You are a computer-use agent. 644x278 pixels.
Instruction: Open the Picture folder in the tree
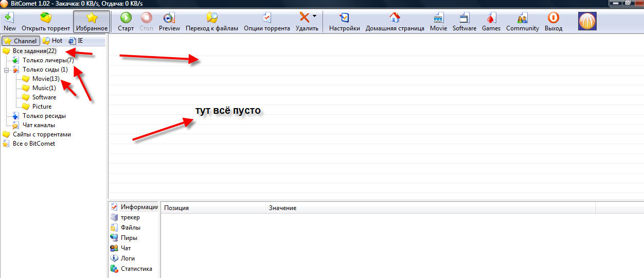click(x=42, y=107)
